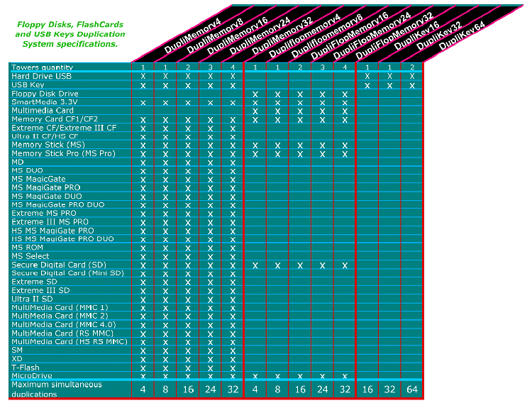Click the 'T-Flash' row label

25,368
